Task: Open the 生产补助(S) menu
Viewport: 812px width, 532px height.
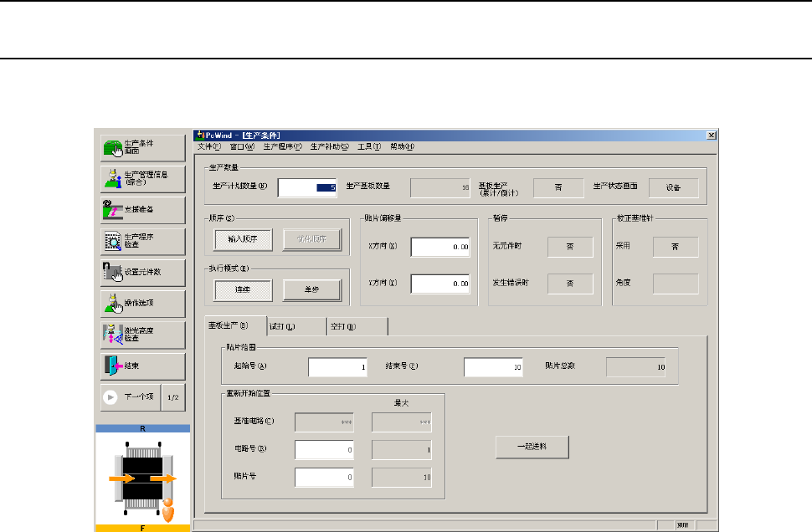Action: click(330, 146)
